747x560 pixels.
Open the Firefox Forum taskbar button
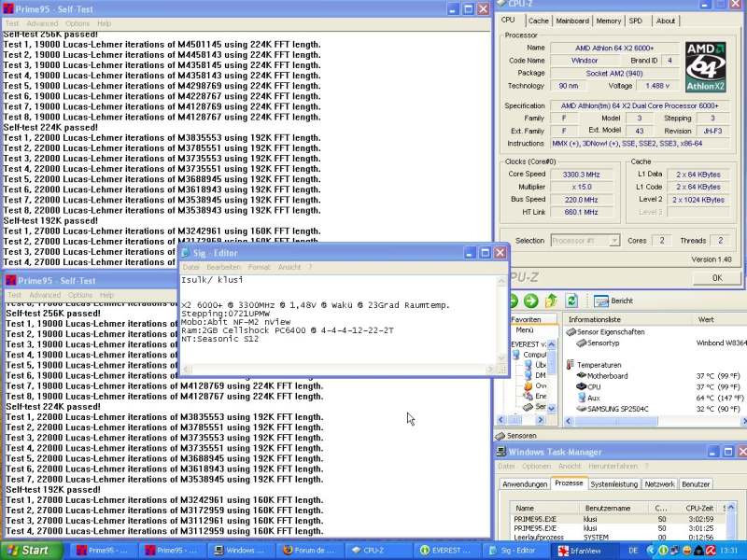click(308, 551)
